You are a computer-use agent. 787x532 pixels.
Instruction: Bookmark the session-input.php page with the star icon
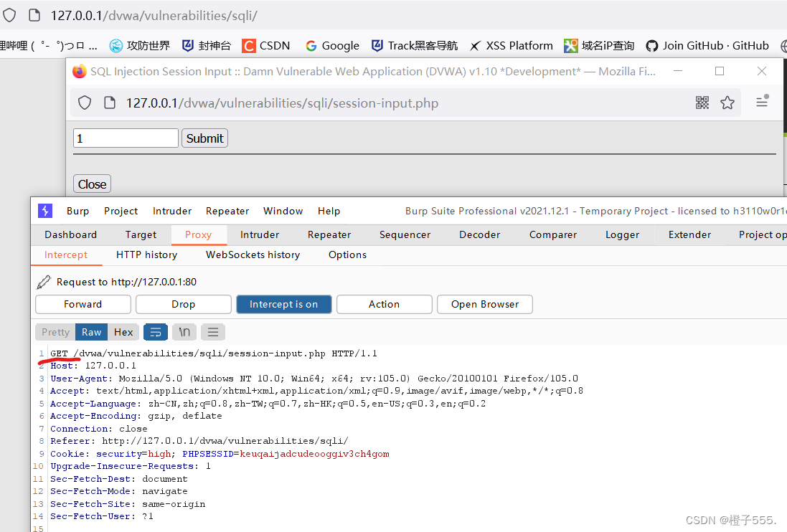click(x=727, y=103)
